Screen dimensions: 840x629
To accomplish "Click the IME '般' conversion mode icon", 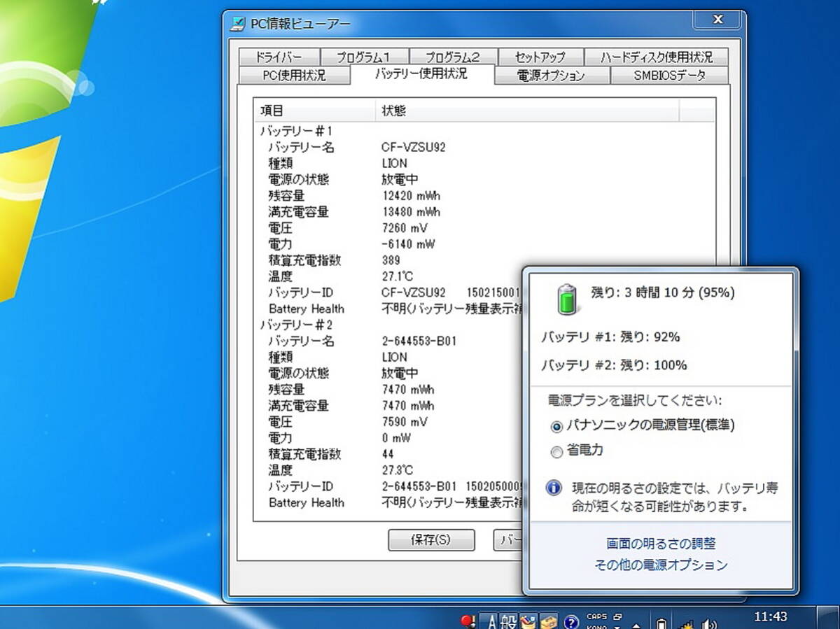I will tap(509, 621).
